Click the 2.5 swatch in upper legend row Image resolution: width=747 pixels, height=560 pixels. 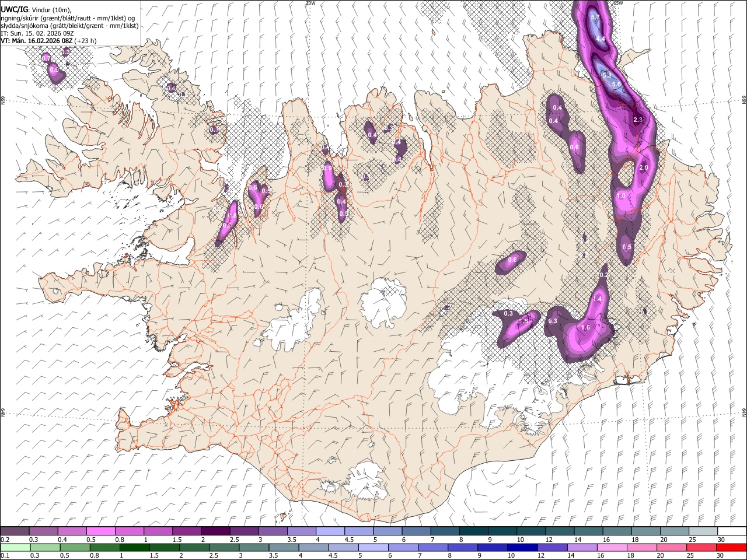243,531
